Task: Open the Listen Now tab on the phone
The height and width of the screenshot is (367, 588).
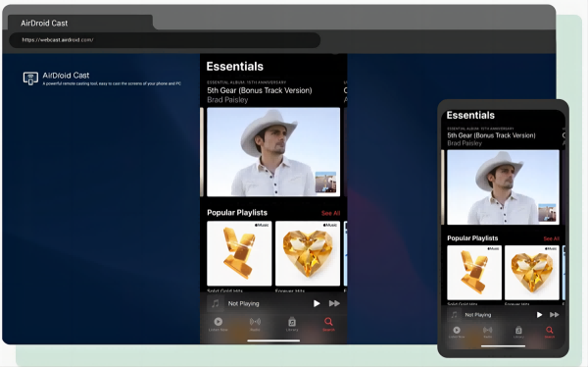Action: coord(457,332)
